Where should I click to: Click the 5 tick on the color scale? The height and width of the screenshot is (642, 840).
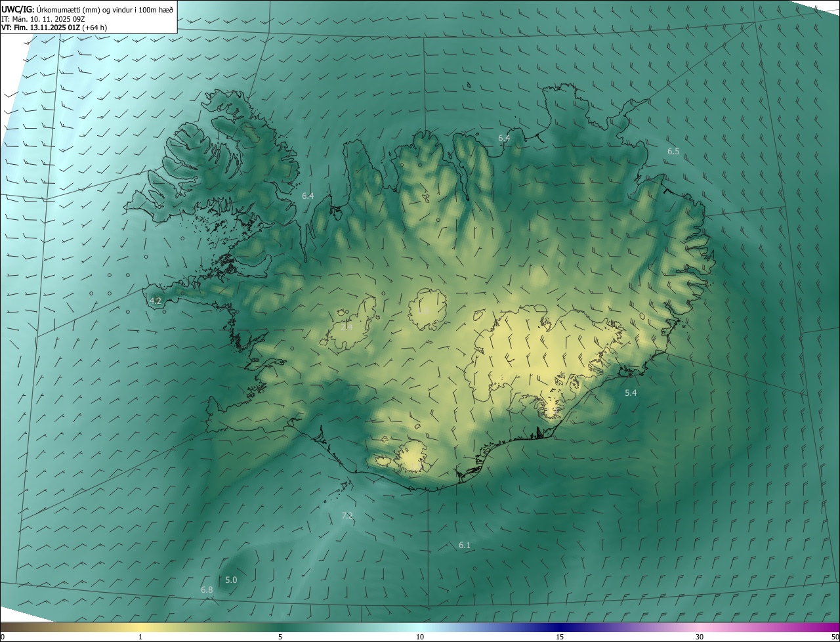pyautogui.click(x=280, y=637)
